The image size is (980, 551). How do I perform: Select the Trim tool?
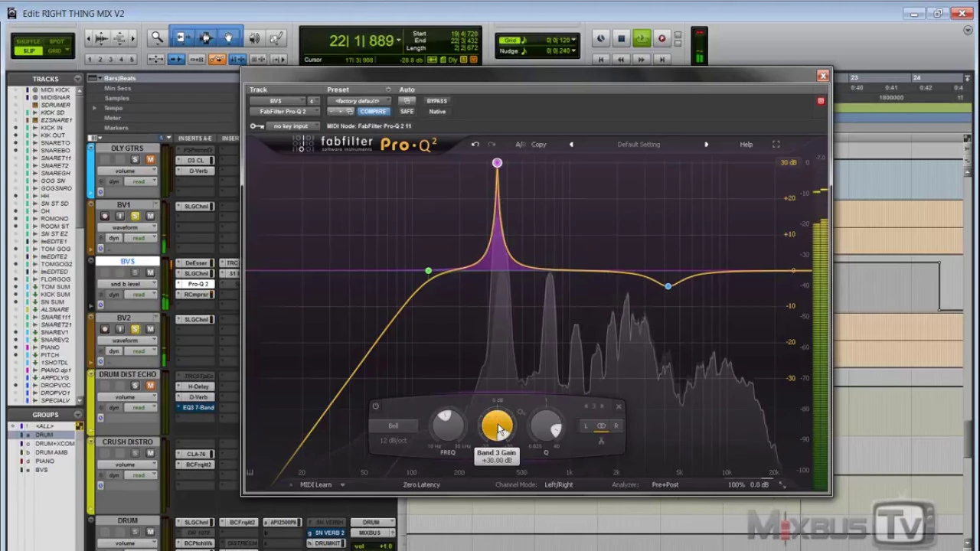182,37
